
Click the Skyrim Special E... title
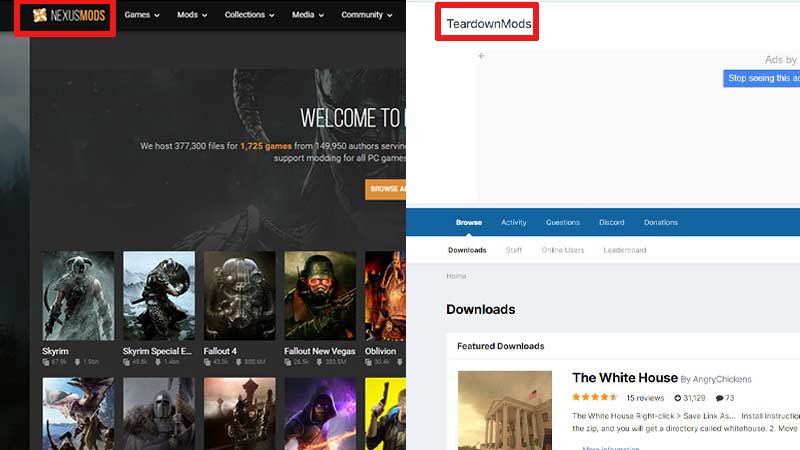tap(157, 351)
